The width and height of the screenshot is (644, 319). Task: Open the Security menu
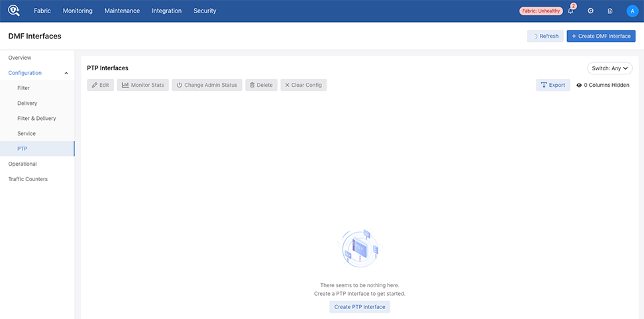(x=205, y=11)
